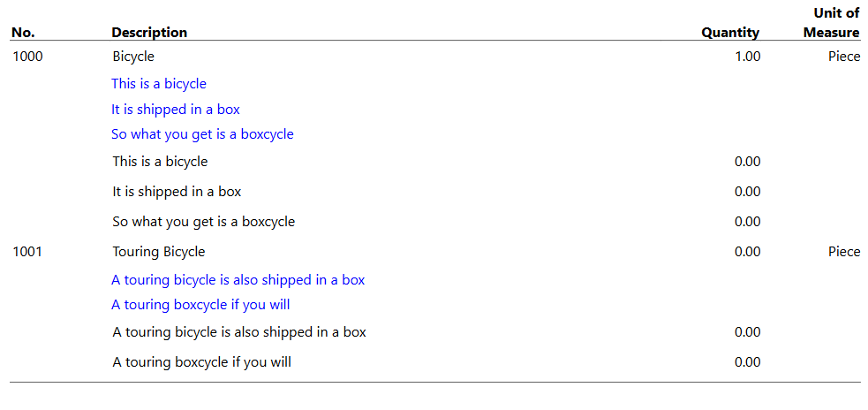
Task: Click the Bicycle description text
Action: pyautogui.click(x=133, y=57)
